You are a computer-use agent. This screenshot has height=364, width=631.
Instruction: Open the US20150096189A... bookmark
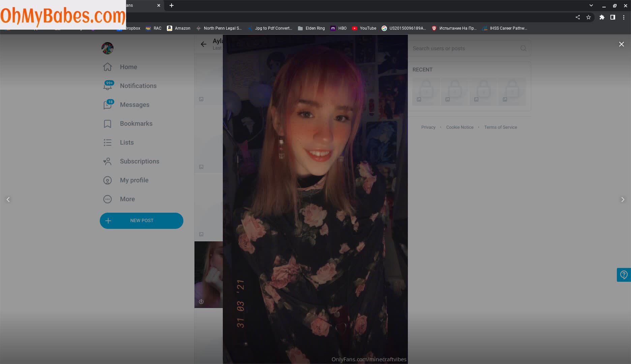coord(404,28)
